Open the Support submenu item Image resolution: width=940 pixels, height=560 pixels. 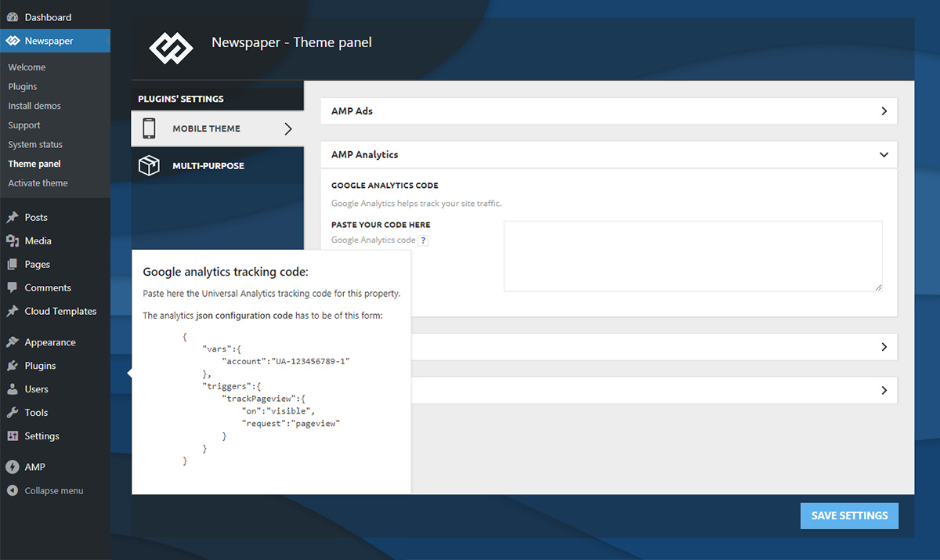pyautogui.click(x=24, y=125)
